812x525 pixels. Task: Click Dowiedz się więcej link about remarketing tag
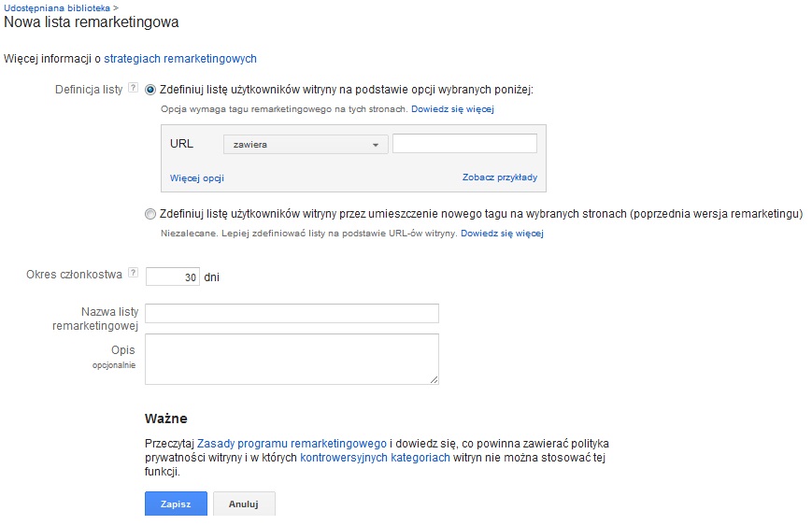point(452,108)
